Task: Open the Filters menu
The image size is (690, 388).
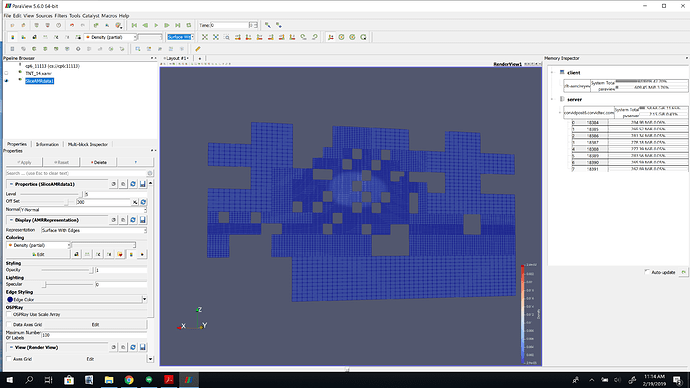Action: (61, 16)
